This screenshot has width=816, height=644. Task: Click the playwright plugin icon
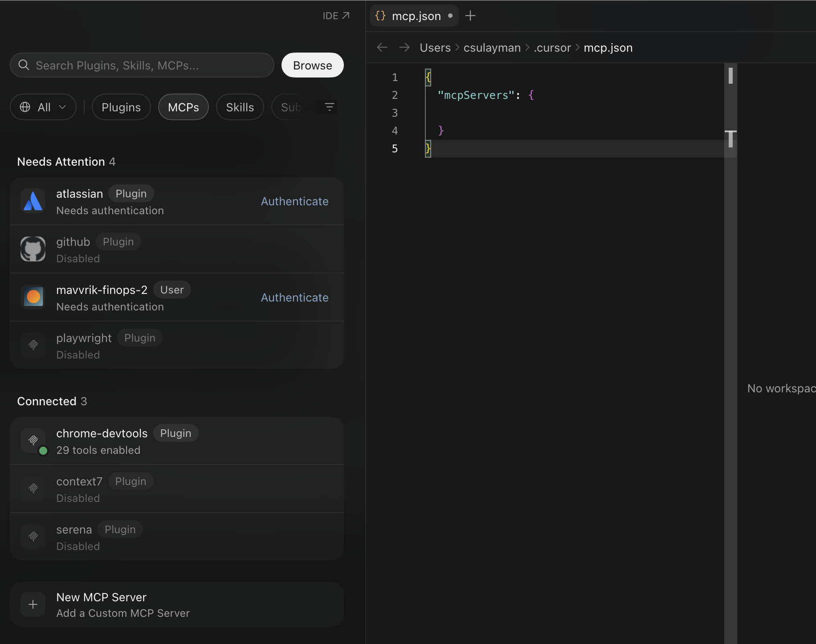tap(33, 345)
